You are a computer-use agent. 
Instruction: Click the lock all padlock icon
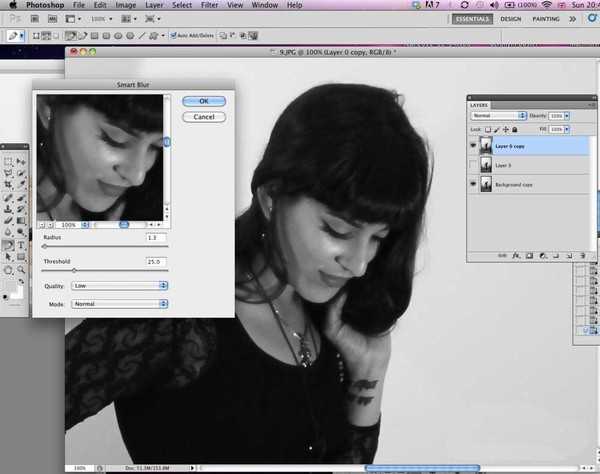[515, 129]
